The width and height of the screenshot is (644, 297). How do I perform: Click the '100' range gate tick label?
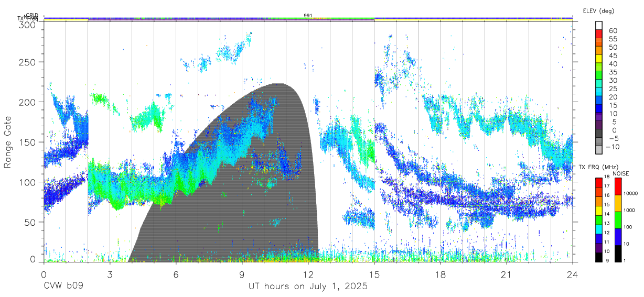(27, 182)
